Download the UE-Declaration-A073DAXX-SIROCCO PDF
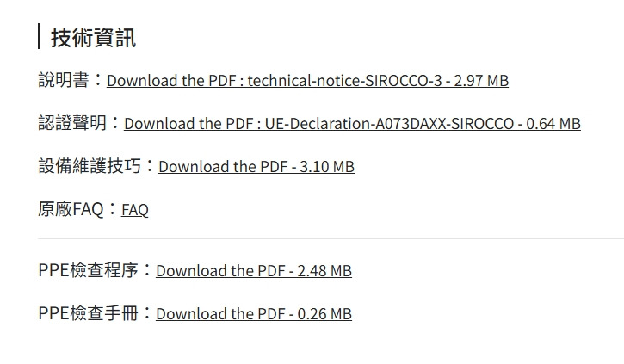 pyautogui.click(x=352, y=124)
